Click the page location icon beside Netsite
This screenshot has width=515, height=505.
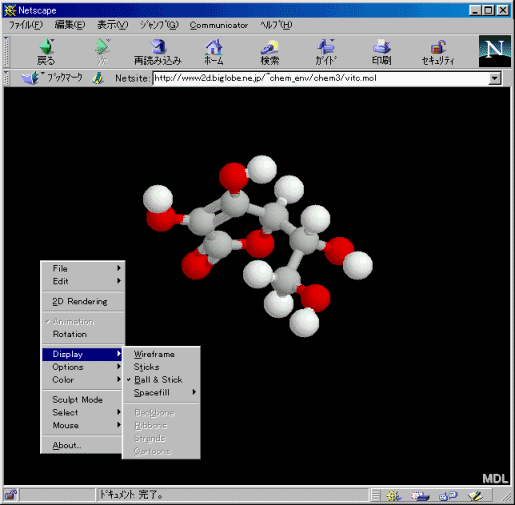point(98,78)
